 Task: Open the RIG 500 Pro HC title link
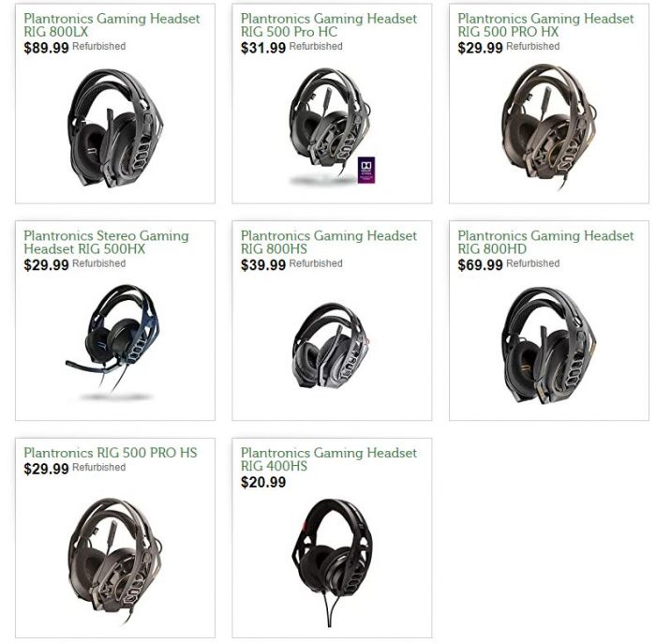point(329,25)
